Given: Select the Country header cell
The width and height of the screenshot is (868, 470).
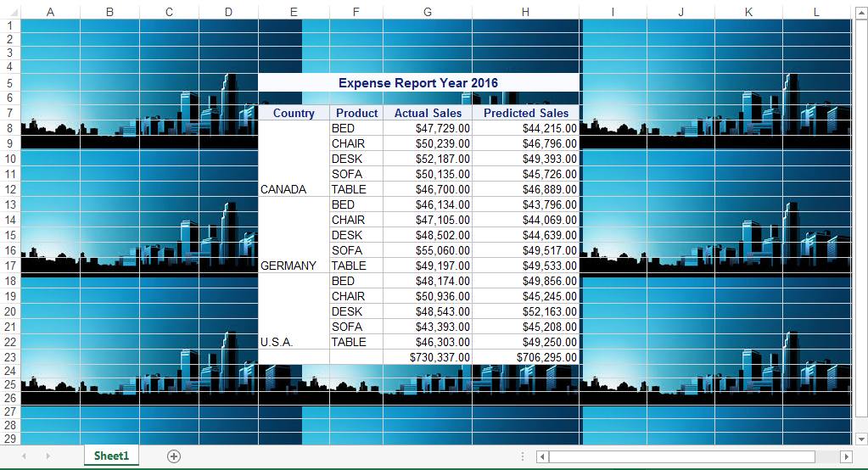Looking at the screenshot, I should tap(294, 113).
